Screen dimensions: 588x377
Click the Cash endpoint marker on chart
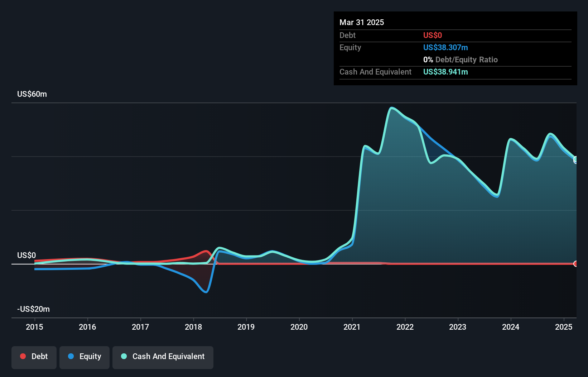pyautogui.click(x=576, y=159)
